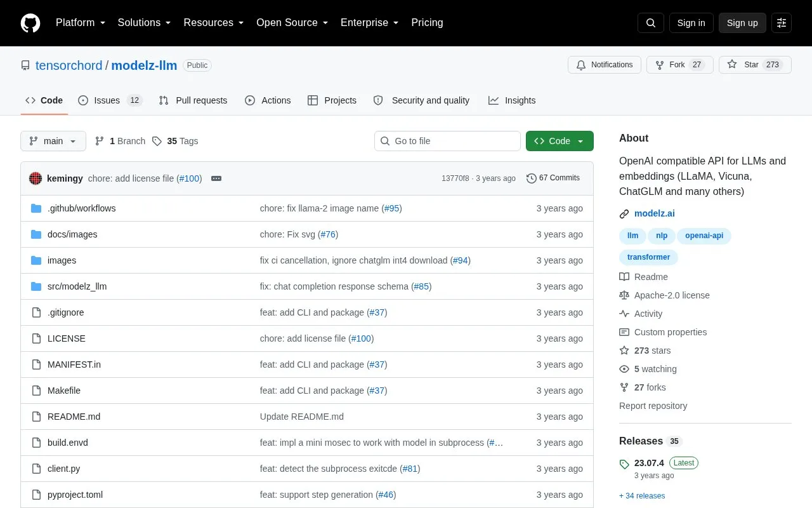Expand commit message ellipsis button
Screen dimensions: 812x508
[216, 178]
